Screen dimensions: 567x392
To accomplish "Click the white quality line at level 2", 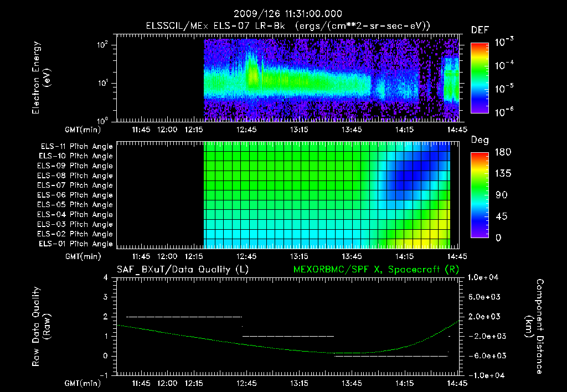I will [184, 317].
